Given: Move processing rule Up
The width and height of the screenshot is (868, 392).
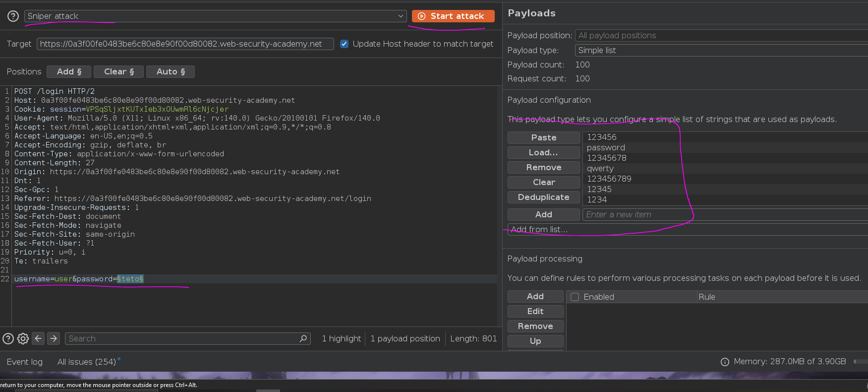Looking at the screenshot, I should click(x=535, y=341).
